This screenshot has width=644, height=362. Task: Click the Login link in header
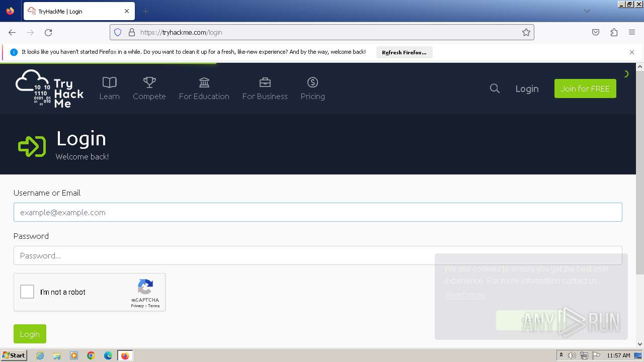point(527,88)
